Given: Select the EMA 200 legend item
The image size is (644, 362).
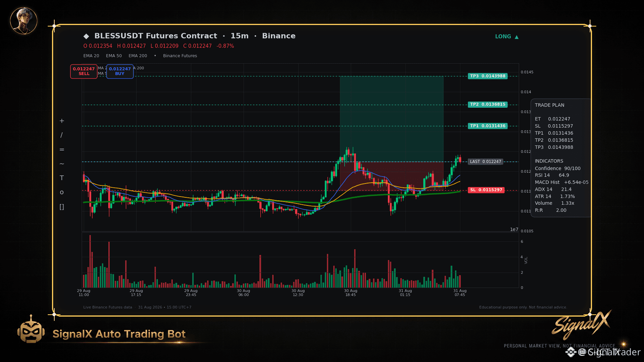Looking at the screenshot, I should pyautogui.click(x=138, y=56).
